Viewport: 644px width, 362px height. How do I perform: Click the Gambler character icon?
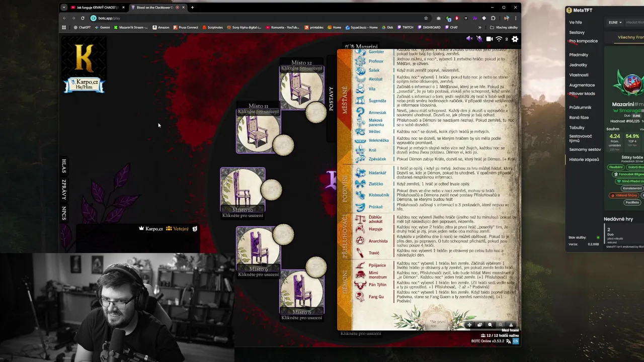360,52
